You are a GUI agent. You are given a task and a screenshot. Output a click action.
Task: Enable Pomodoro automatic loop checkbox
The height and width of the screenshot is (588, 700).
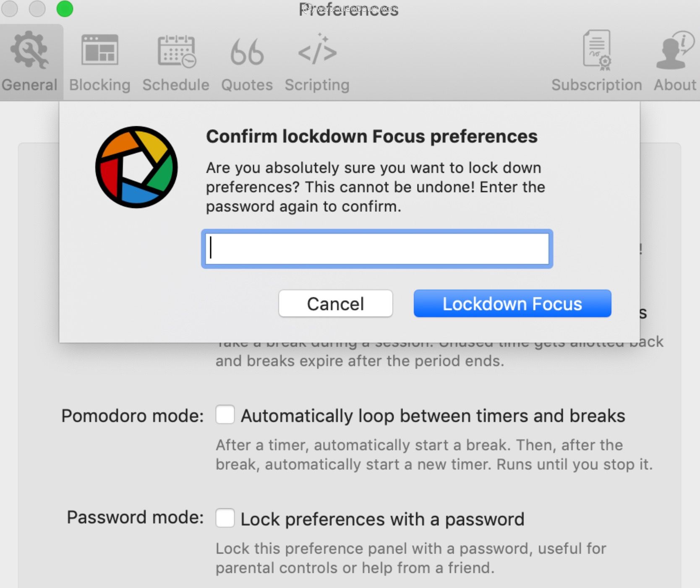(x=225, y=414)
